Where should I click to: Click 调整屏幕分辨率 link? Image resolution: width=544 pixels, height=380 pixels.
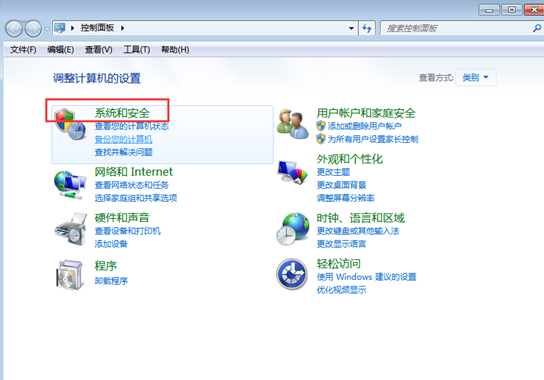pyautogui.click(x=346, y=198)
